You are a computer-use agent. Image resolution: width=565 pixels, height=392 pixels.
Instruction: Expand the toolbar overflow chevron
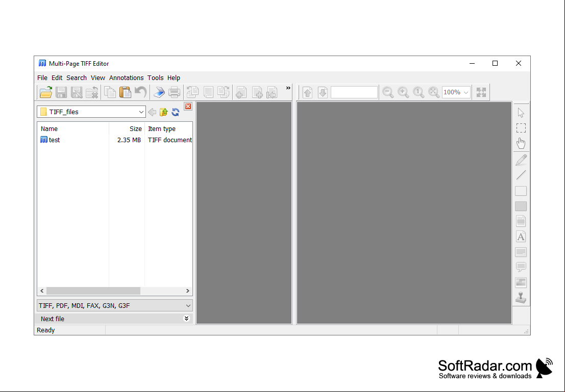tap(288, 88)
